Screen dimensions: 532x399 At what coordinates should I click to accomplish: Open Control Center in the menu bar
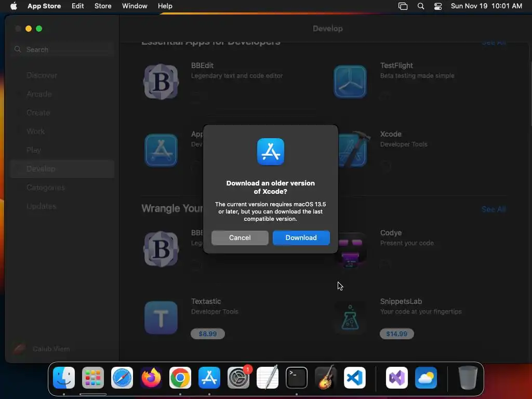tap(438, 6)
